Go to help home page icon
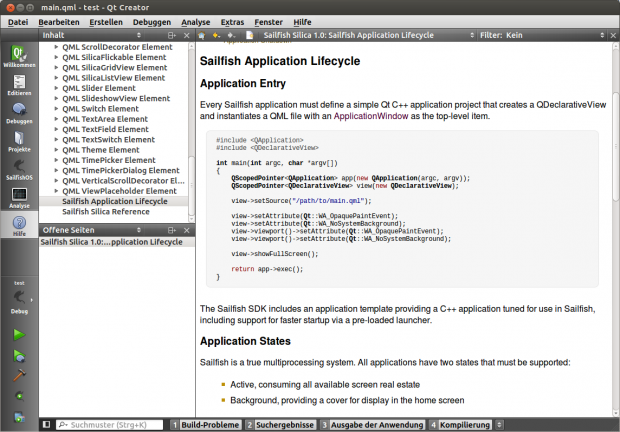The width and height of the screenshot is (620, 432). 200,35
